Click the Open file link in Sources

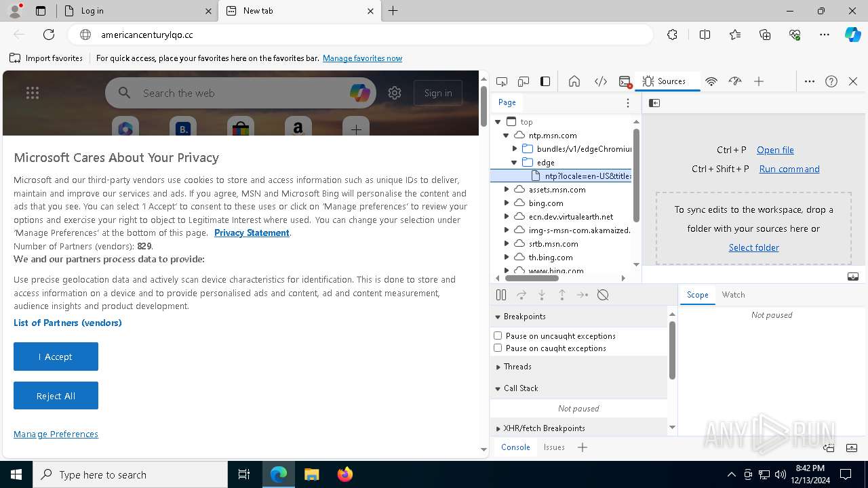click(x=775, y=150)
